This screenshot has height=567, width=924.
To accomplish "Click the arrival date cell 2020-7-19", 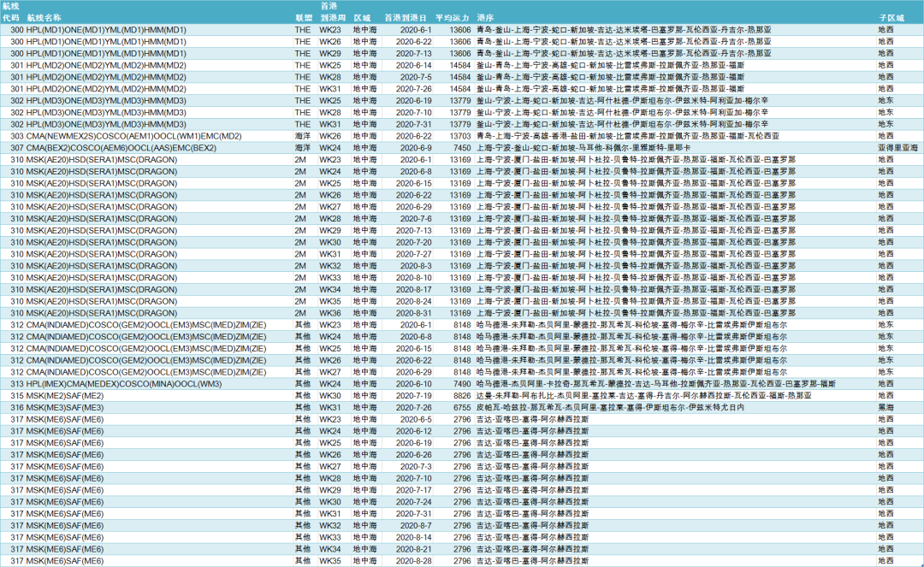I will pyautogui.click(x=414, y=396).
